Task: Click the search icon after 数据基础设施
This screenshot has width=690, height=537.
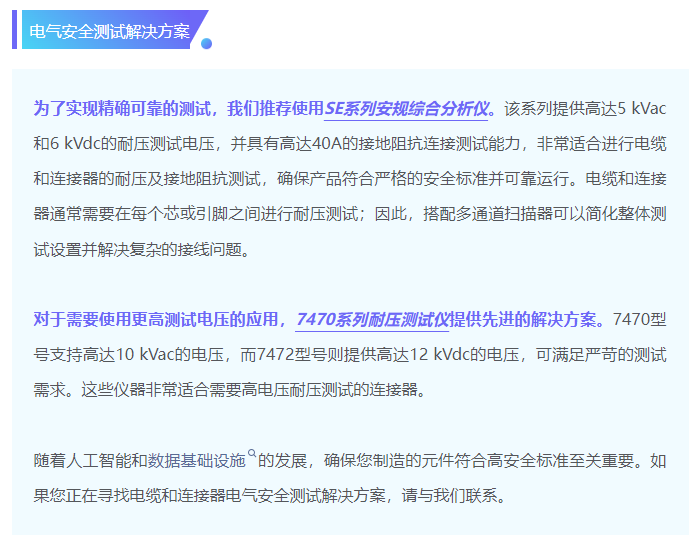Action: [x=253, y=455]
